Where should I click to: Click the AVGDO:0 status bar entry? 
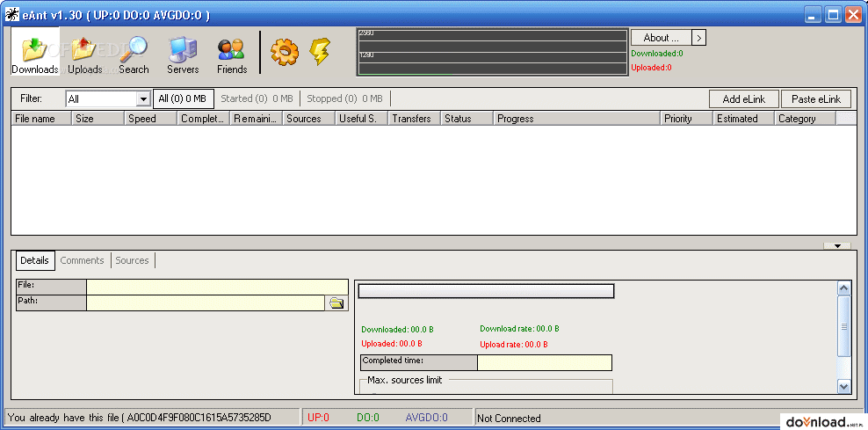[427, 418]
